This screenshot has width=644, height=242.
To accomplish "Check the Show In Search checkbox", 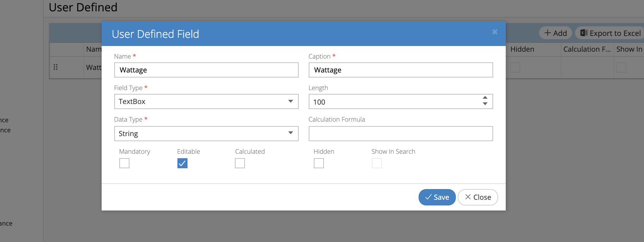I will click(x=377, y=163).
